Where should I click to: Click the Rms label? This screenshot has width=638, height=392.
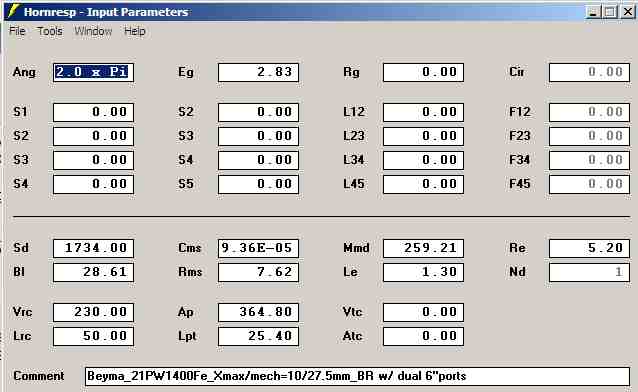click(x=190, y=272)
